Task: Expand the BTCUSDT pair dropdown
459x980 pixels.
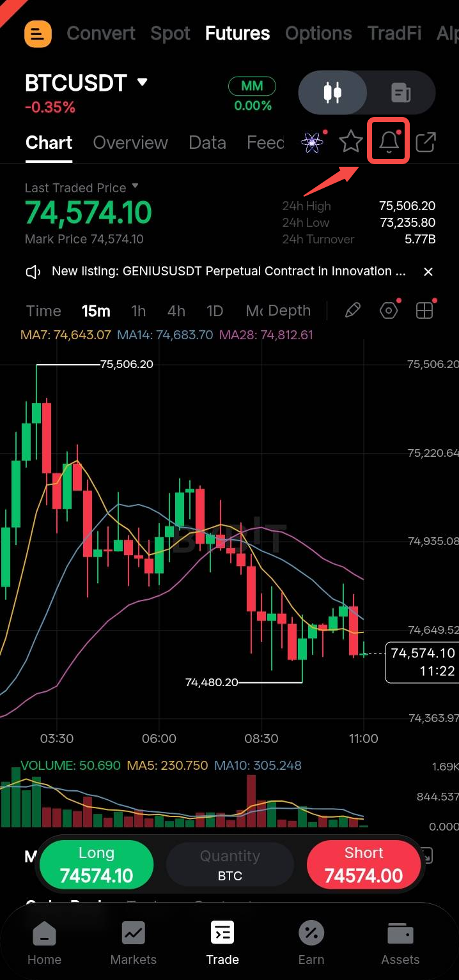Action: coord(143,82)
